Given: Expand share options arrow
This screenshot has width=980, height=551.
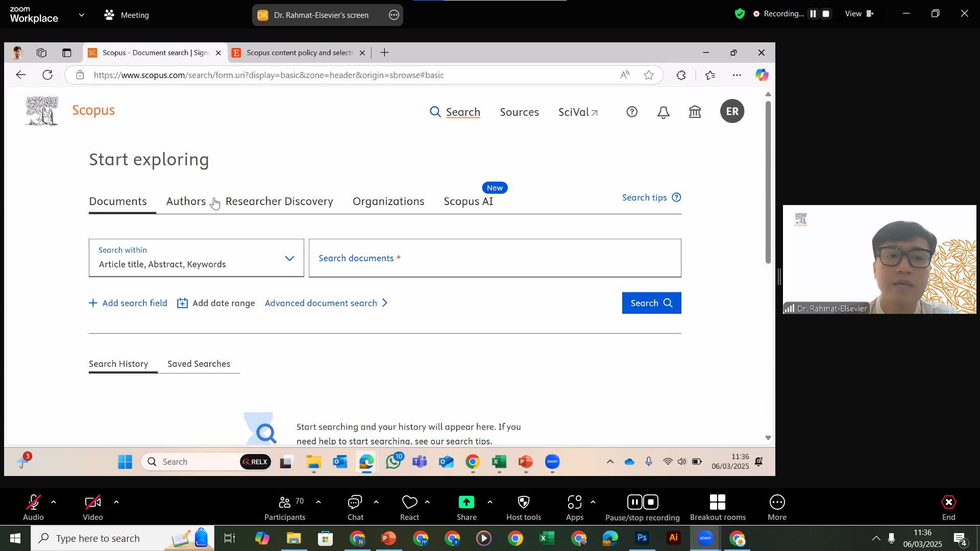Looking at the screenshot, I should (490, 503).
